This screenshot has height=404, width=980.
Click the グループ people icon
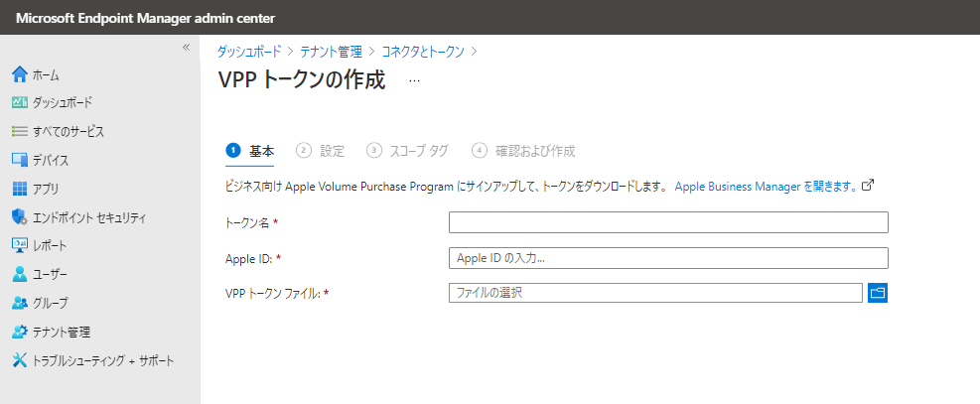pos(20,303)
